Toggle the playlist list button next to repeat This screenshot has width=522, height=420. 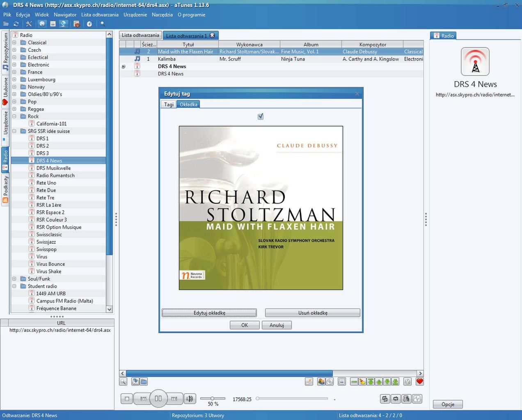coord(406,399)
